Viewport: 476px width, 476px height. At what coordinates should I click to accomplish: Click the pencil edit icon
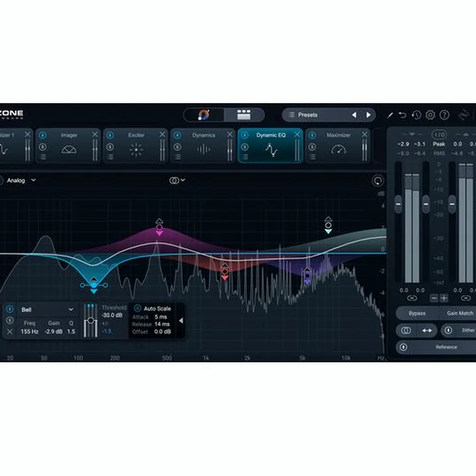tap(390, 115)
